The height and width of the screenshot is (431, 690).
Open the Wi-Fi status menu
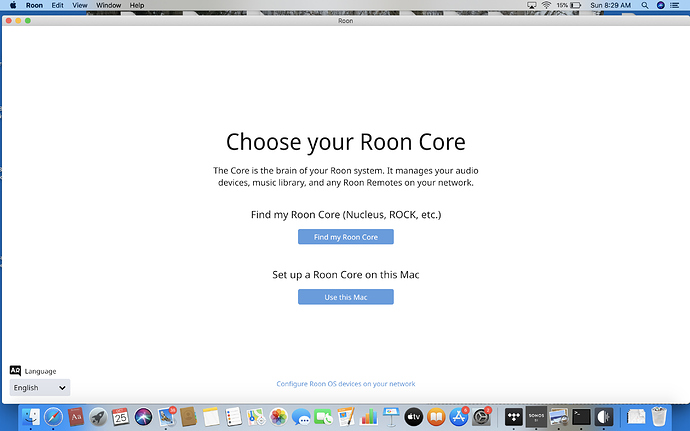[x=546, y=5]
